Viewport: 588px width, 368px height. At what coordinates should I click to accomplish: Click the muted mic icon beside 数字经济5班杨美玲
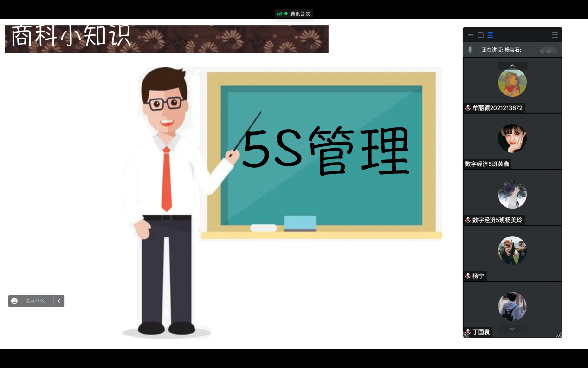coord(468,220)
